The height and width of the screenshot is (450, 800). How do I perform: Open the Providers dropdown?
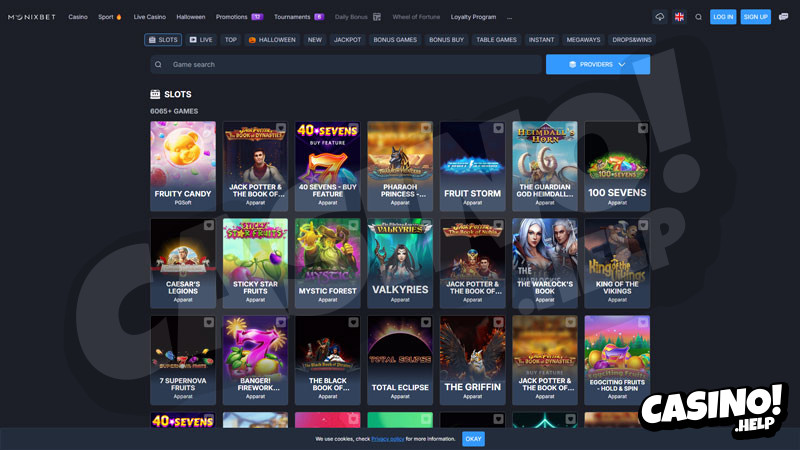pos(598,64)
